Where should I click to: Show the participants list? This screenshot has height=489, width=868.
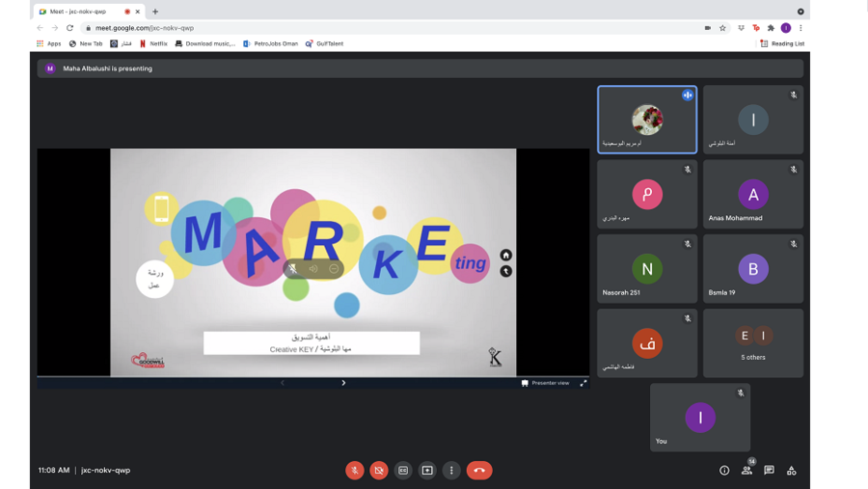click(746, 471)
